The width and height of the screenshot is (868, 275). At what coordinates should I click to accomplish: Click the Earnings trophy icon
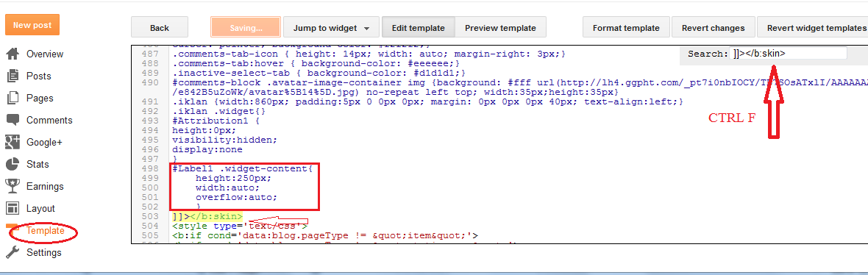(13, 187)
